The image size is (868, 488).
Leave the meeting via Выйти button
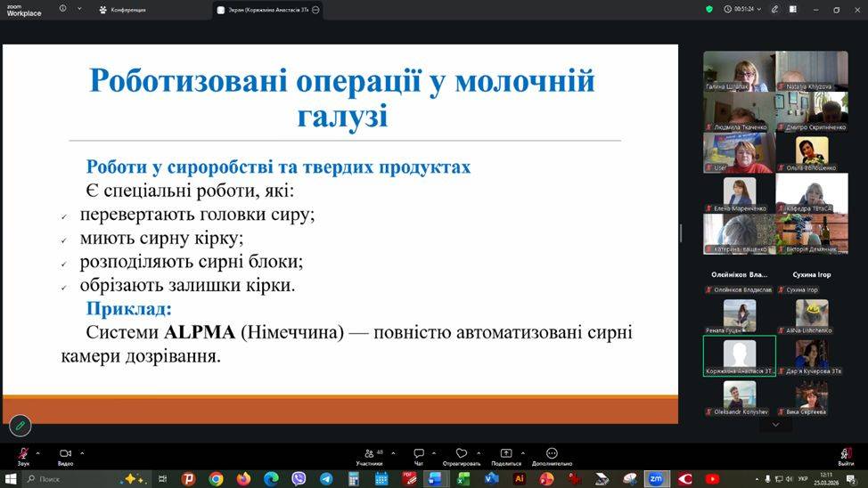pyautogui.click(x=846, y=455)
